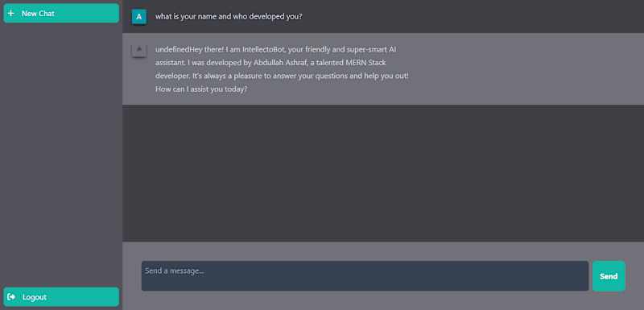This screenshot has height=310, width=644.
Task: Sign out using the Logout label
Action: (x=35, y=297)
